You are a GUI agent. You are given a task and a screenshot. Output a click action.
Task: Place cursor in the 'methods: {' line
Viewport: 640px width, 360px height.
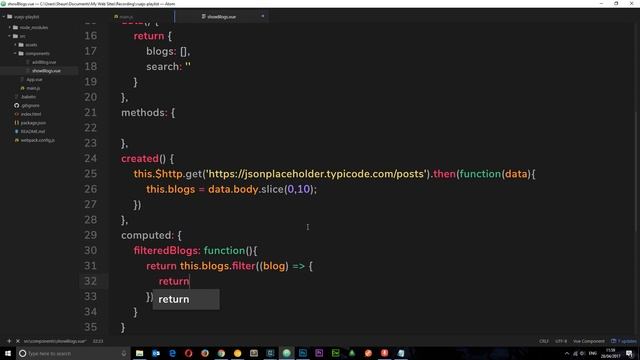click(x=148, y=113)
